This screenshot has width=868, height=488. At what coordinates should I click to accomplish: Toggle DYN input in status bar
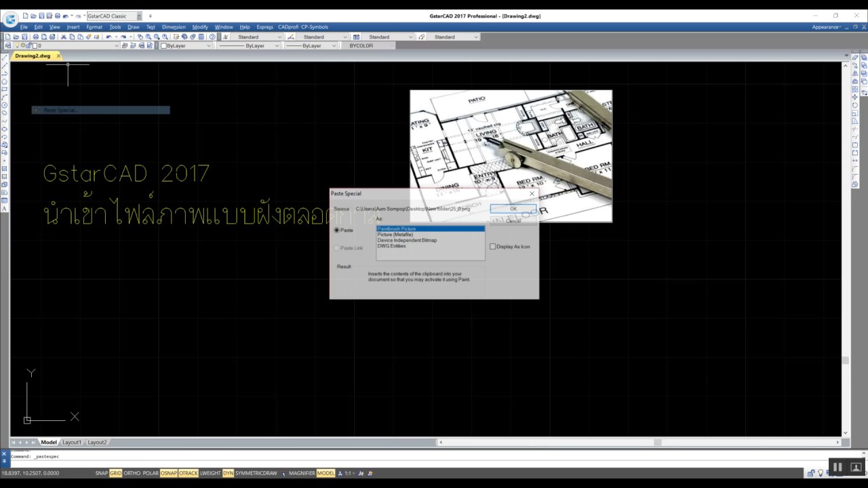tap(229, 473)
